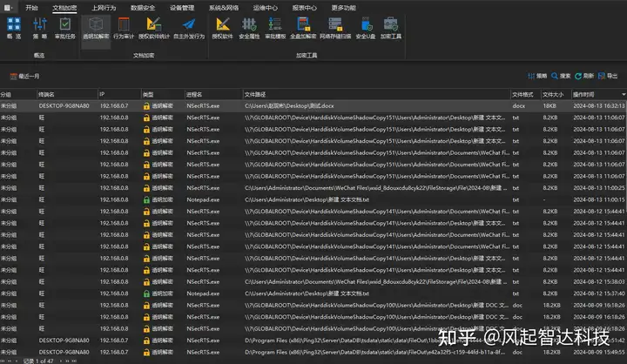Click the timestamp 2024-08-13 11:00:25
The height and width of the screenshot is (364, 627).
[598, 188]
